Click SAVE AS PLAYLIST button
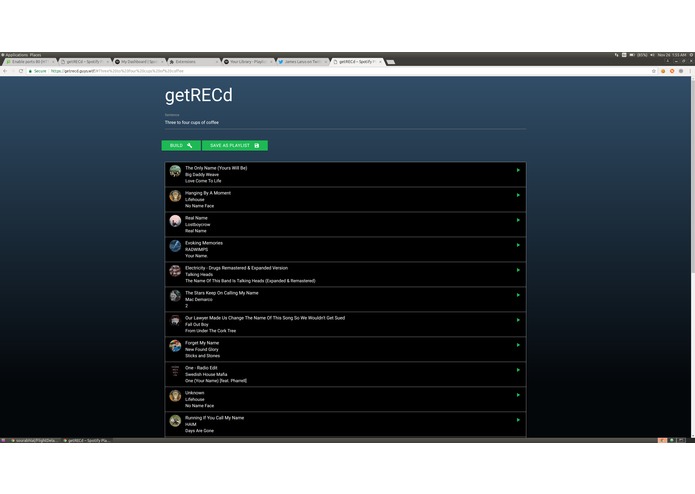 click(x=235, y=145)
